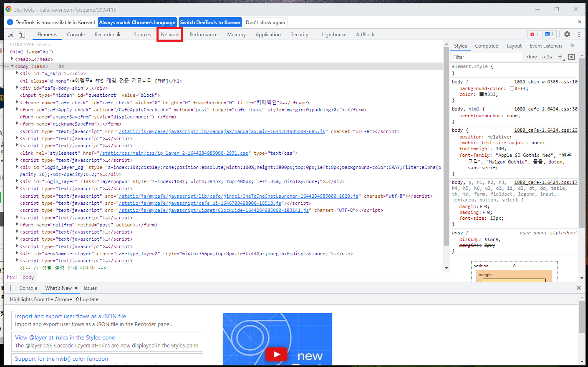The height and width of the screenshot is (367, 588).
Task: Toggle the device toolbar icon
Action: tap(22, 34)
